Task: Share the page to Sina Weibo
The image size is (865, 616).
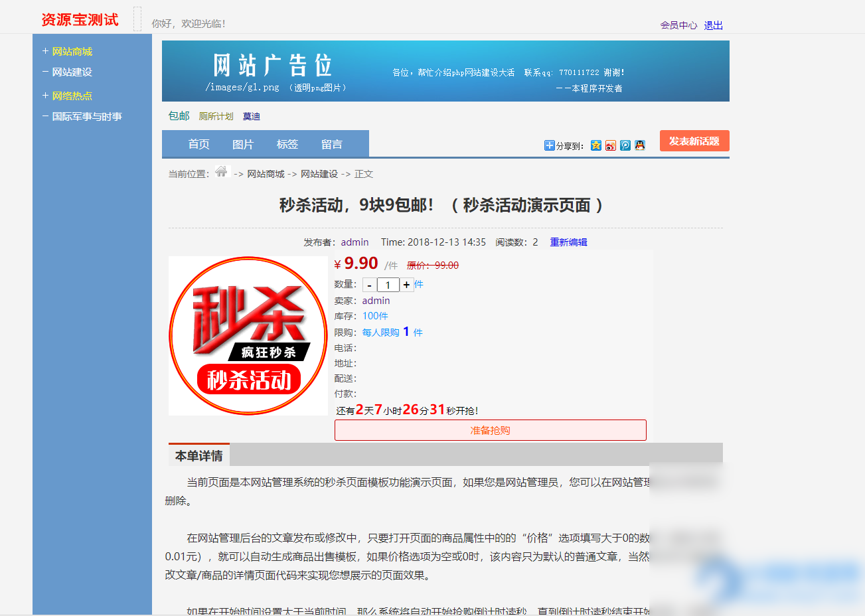Action: pyautogui.click(x=610, y=145)
